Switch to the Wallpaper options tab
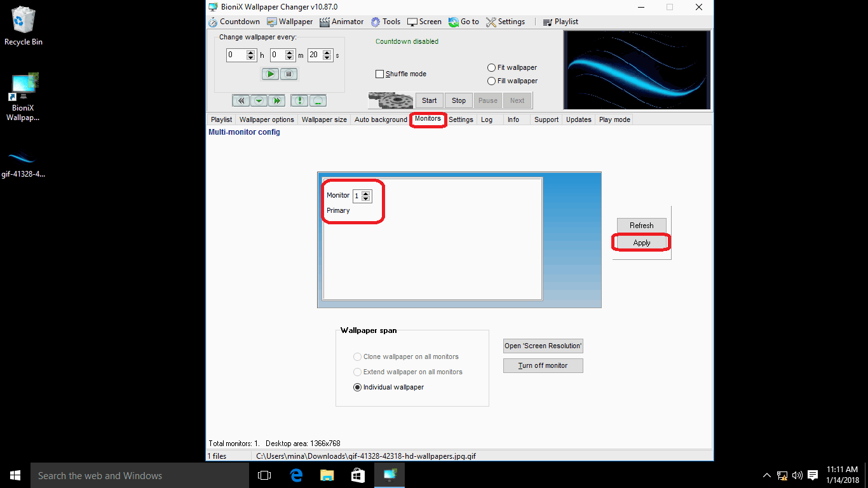868x488 pixels. pos(267,119)
